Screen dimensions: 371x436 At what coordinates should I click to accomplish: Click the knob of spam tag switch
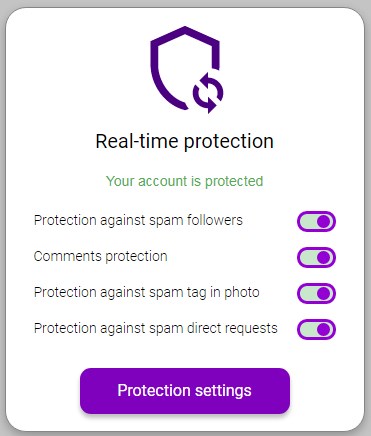(324, 293)
